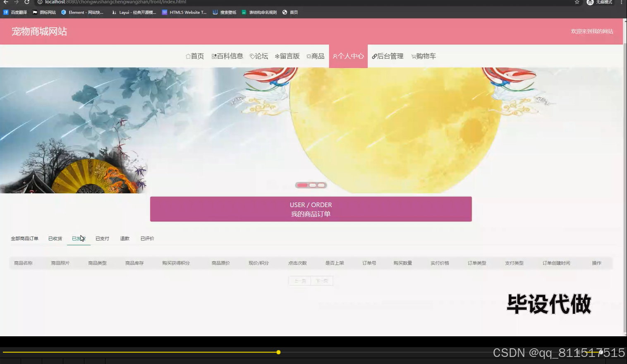
Task: Open the 图标网站 bookmark
Action: click(x=44, y=12)
